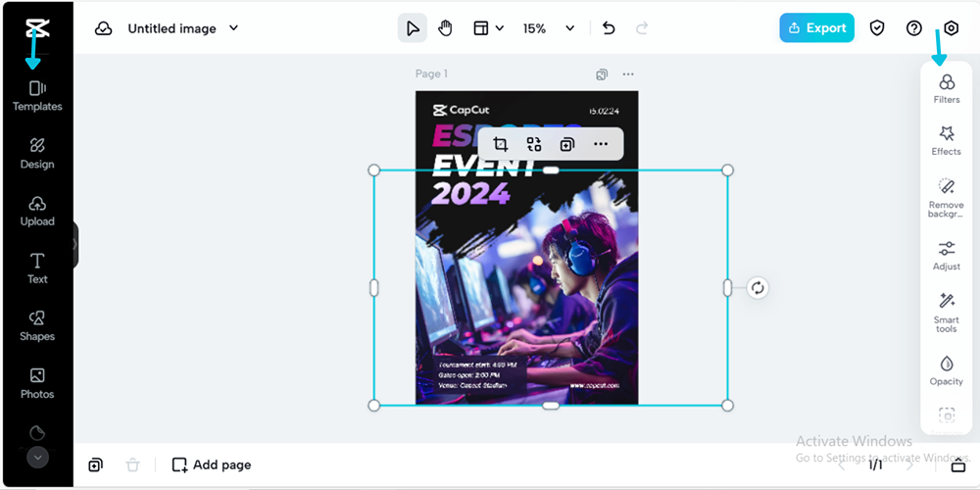Click the CapCut logo inside the poster

point(462,111)
